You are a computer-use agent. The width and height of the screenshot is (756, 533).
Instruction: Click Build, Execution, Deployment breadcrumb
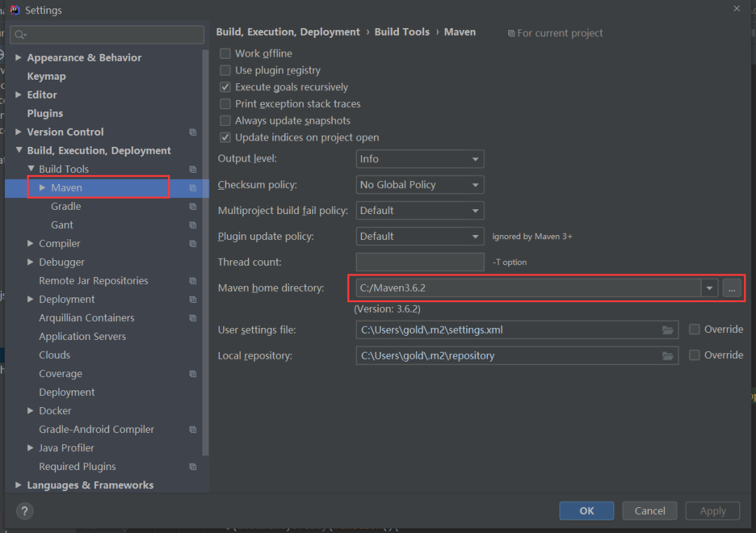click(288, 31)
